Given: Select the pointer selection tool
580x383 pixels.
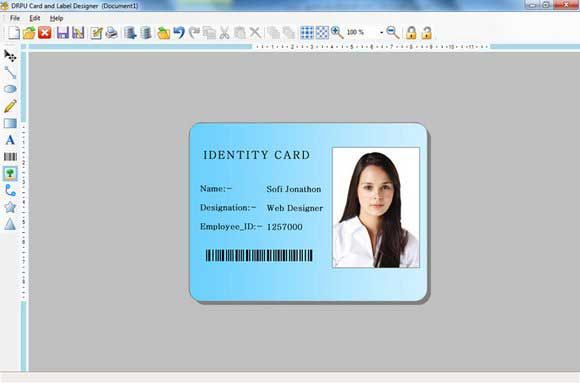Looking at the screenshot, I should pos(10,56).
